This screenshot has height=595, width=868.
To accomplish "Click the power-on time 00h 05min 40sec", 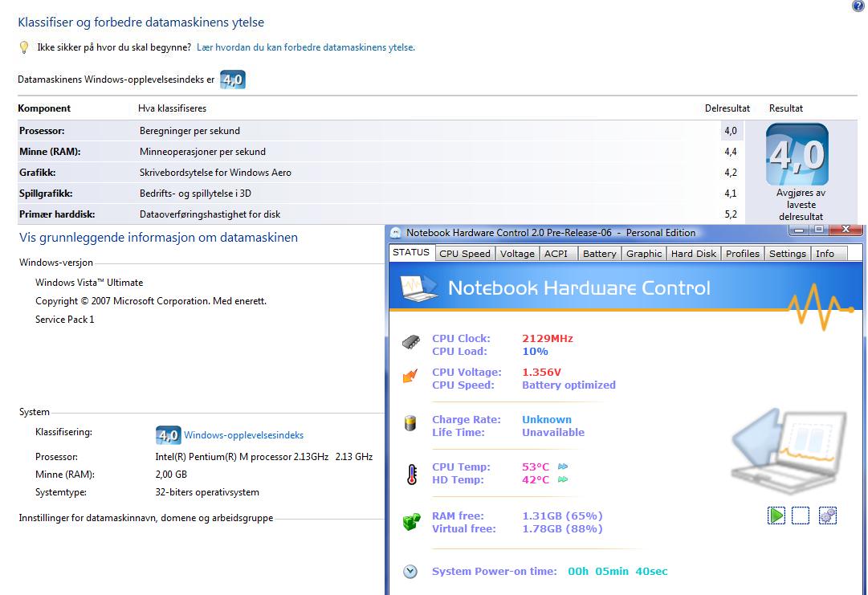I will [x=617, y=571].
